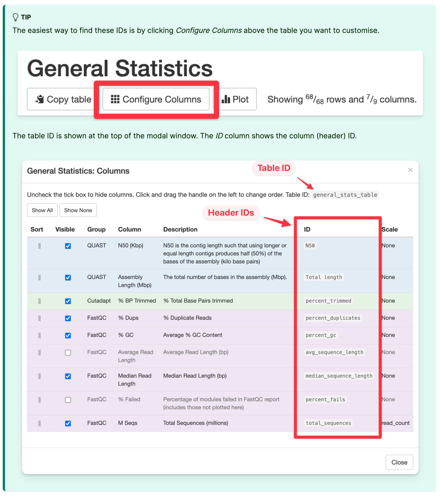This screenshot has height=504, width=440.
Task: Open the Plot bar chart button
Action: pyautogui.click(x=235, y=99)
